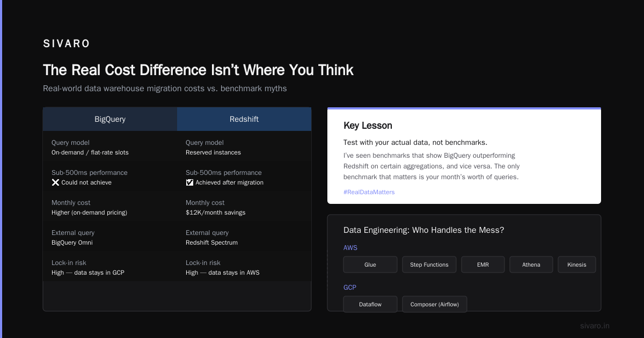Click the Step Functions chip

coord(429,264)
